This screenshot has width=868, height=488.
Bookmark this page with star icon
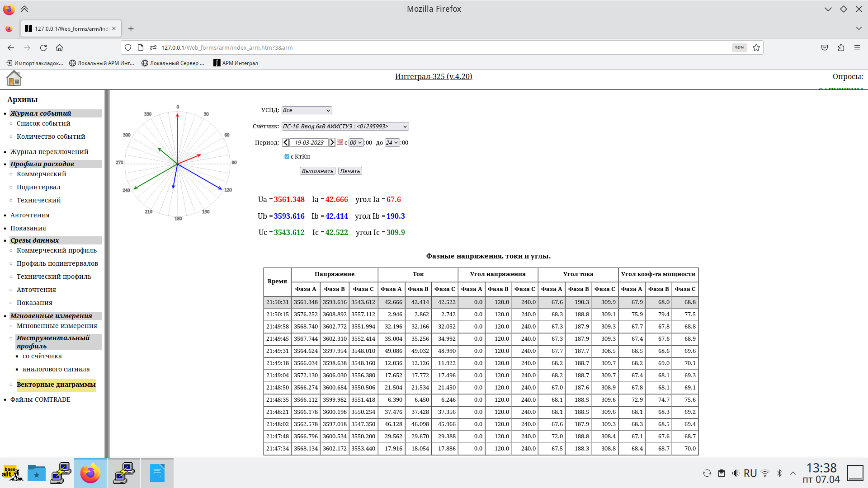pyautogui.click(x=756, y=47)
